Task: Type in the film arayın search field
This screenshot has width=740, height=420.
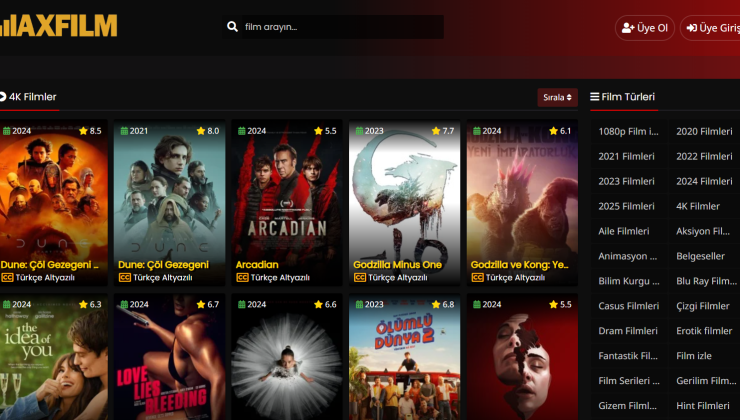Action: [x=340, y=27]
